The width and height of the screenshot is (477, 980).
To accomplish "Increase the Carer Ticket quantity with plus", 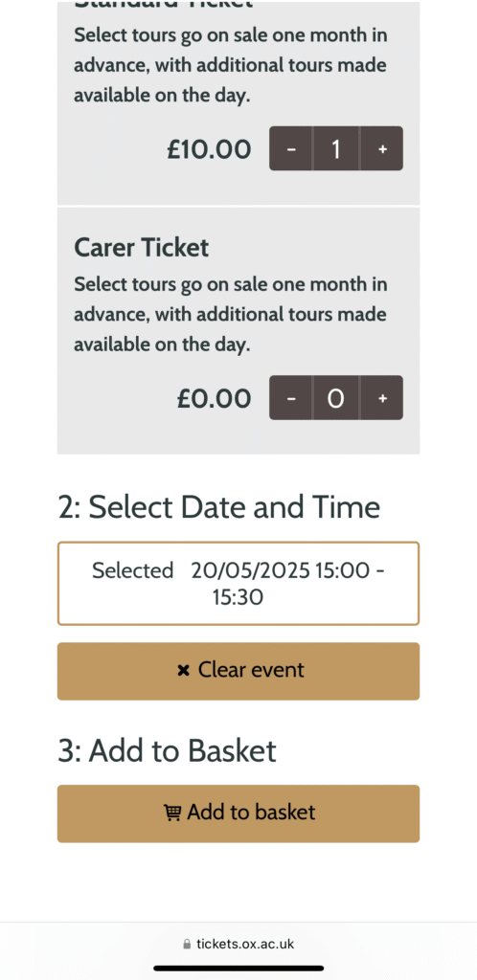I will 382,397.
